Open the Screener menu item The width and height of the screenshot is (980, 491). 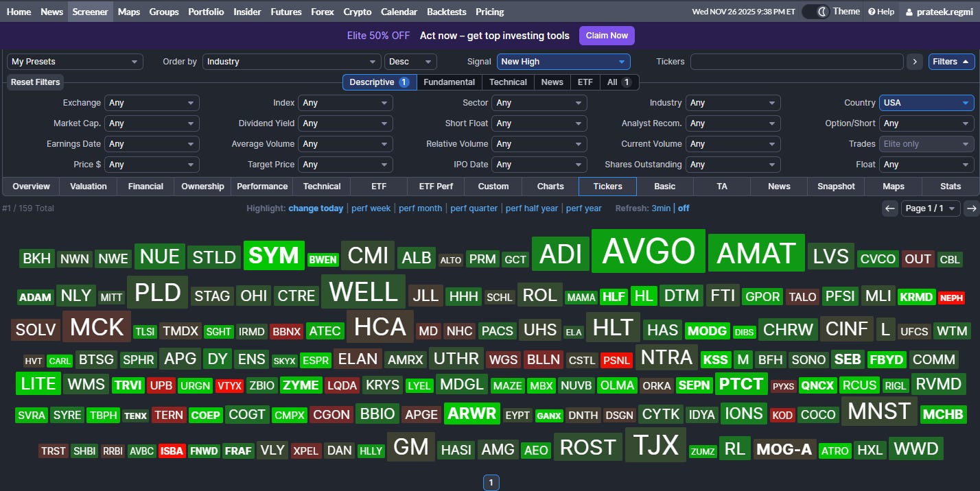[90, 12]
